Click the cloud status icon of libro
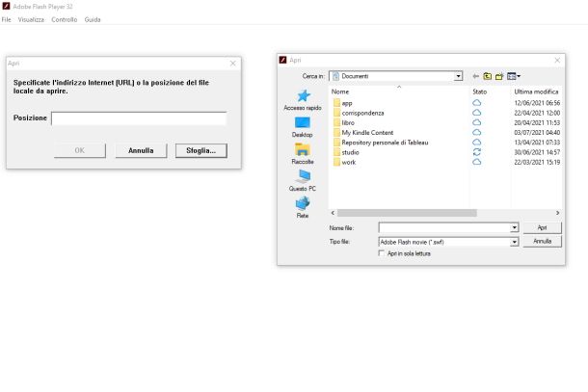The image size is (588, 392). tap(476, 122)
